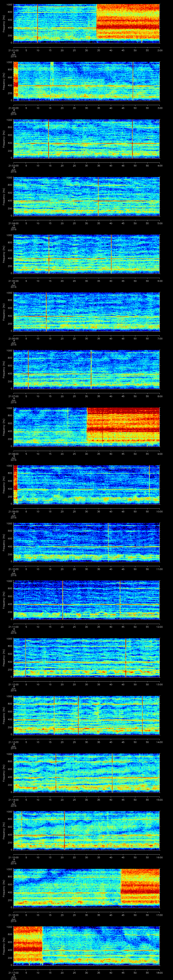
Task: Select the 18:00 end time label
Action: point(160,972)
